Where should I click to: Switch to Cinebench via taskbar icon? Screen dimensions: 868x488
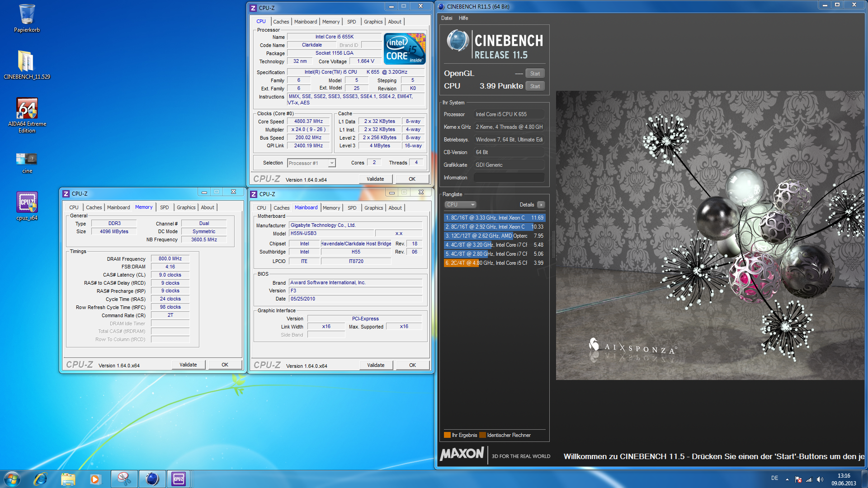click(152, 479)
